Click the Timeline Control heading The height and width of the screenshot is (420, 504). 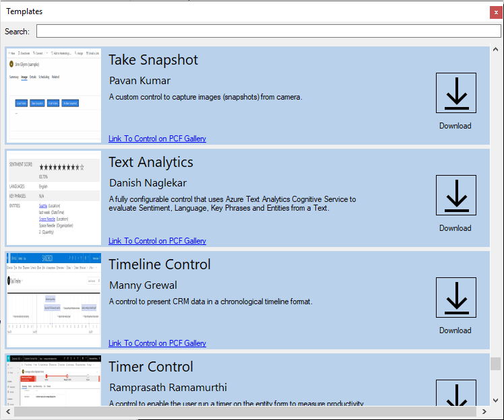pyautogui.click(x=160, y=265)
